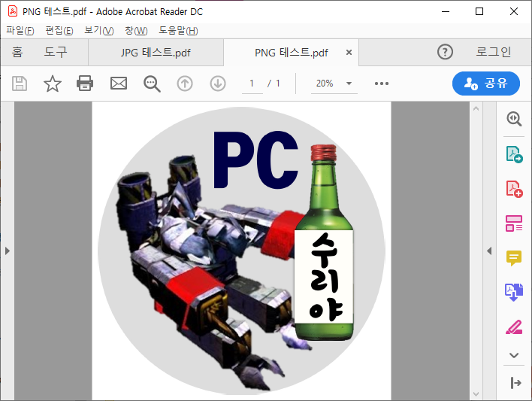Bookmark the document with the star icon
The image size is (532, 401).
(53, 84)
